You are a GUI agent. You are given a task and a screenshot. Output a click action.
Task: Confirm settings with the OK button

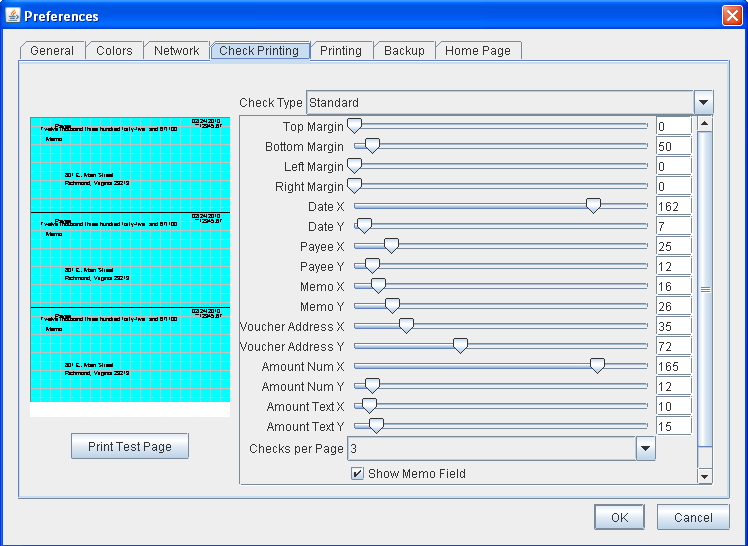tap(619, 517)
